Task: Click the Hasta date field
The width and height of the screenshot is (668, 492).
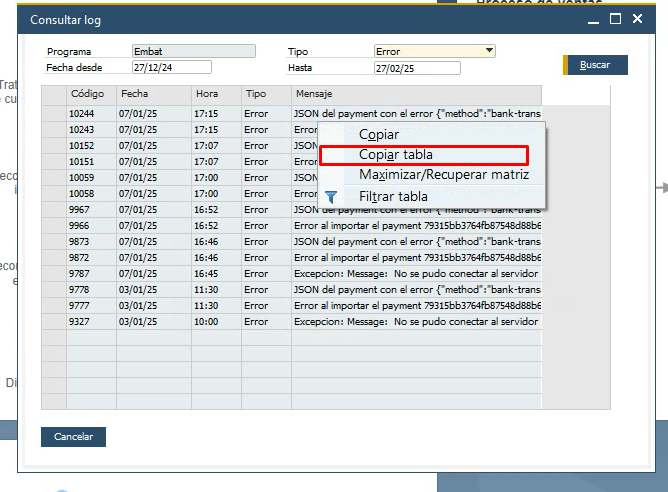Action: click(x=416, y=68)
